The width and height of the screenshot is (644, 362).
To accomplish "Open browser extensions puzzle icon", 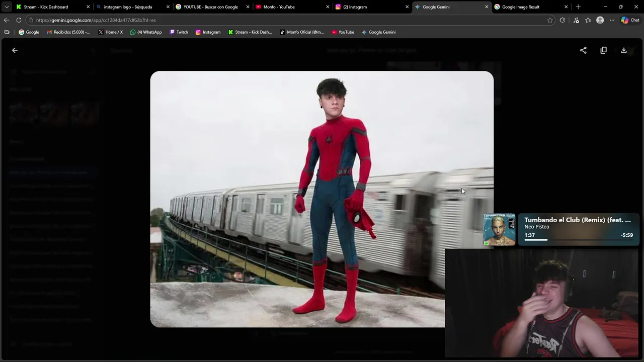I will (x=562, y=20).
